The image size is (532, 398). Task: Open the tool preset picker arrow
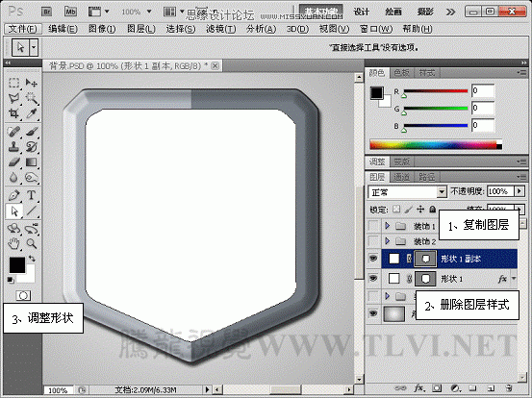(x=34, y=47)
